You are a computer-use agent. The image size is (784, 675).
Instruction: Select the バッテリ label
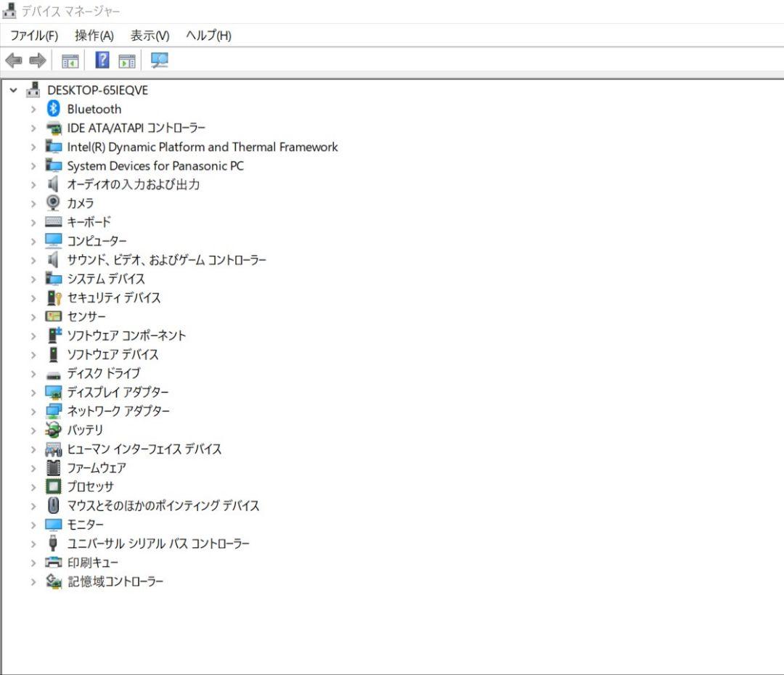85,430
